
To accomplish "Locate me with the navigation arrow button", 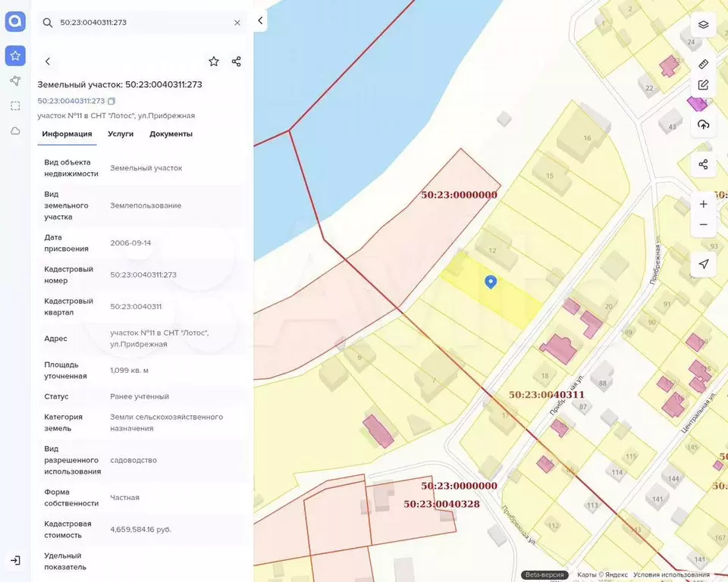I will pyautogui.click(x=704, y=264).
